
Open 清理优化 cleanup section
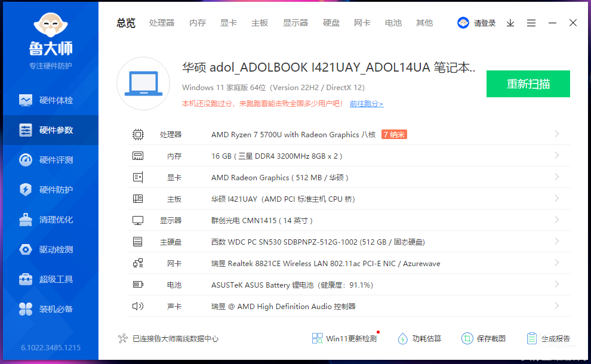(x=51, y=220)
